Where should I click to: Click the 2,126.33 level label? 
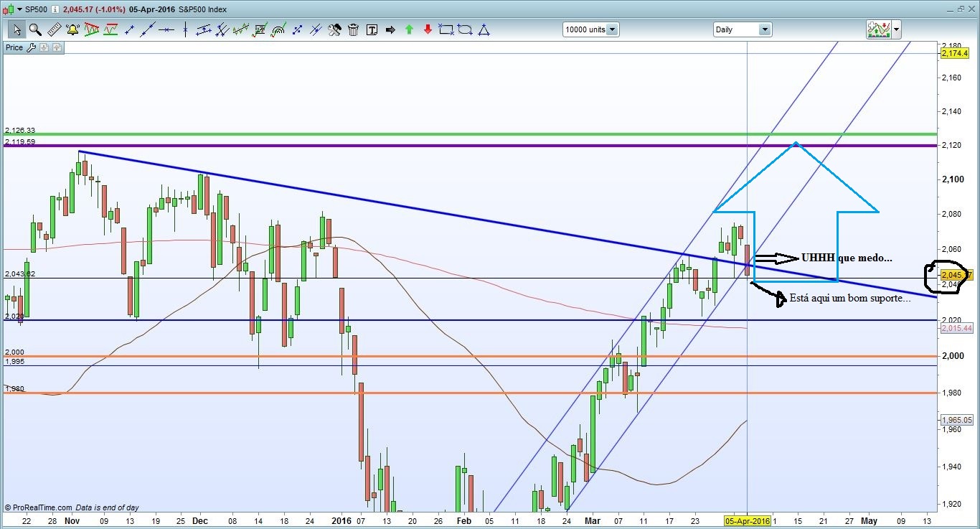coord(19,131)
